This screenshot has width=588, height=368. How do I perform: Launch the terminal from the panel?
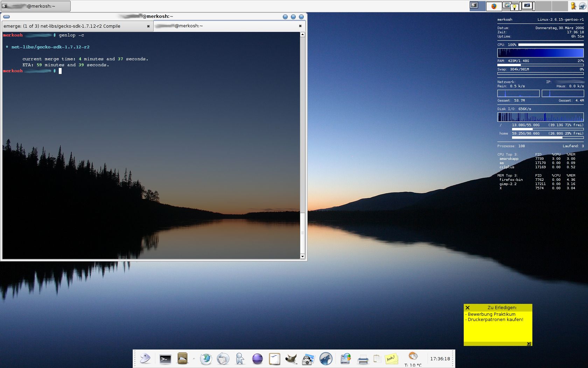pos(165,359)
